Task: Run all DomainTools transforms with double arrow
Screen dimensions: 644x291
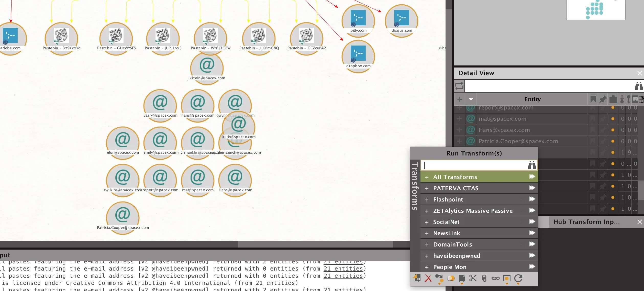Action: tap(532, 244)
